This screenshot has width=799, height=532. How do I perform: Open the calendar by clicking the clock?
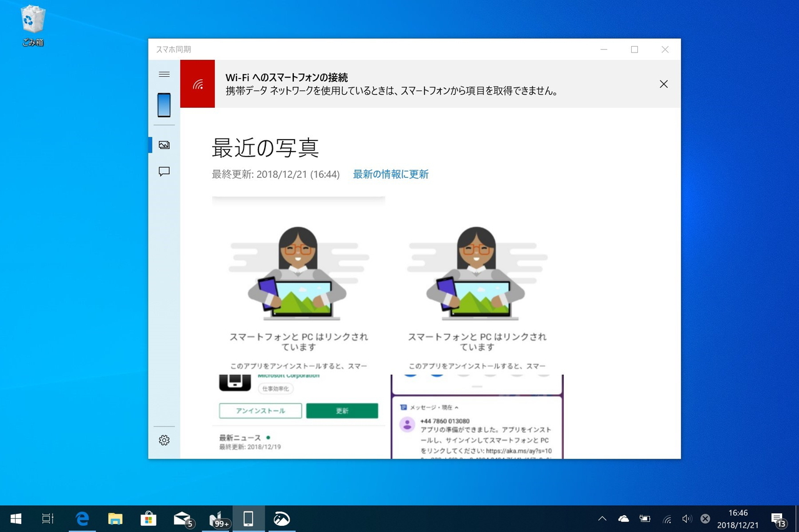click(x=738, y=518)
